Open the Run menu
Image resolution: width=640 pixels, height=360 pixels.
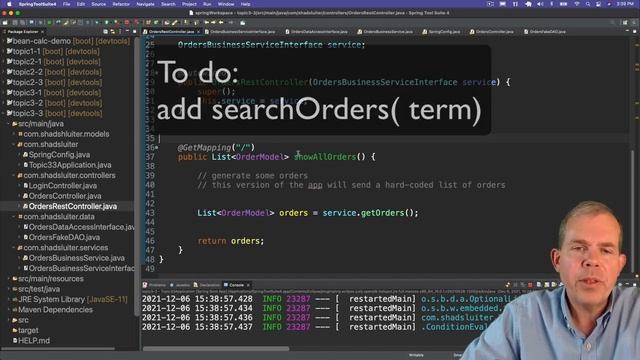tap(207, 4)
